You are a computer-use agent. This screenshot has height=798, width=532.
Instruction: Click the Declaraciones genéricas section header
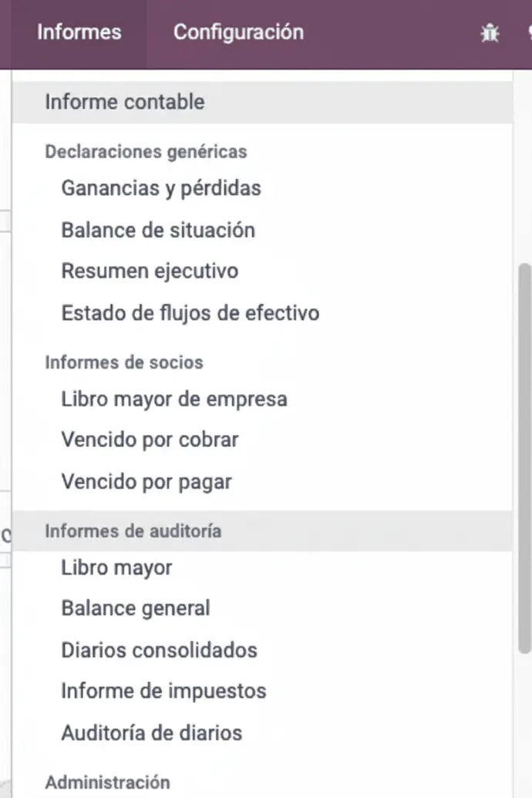tap(146, 151)
